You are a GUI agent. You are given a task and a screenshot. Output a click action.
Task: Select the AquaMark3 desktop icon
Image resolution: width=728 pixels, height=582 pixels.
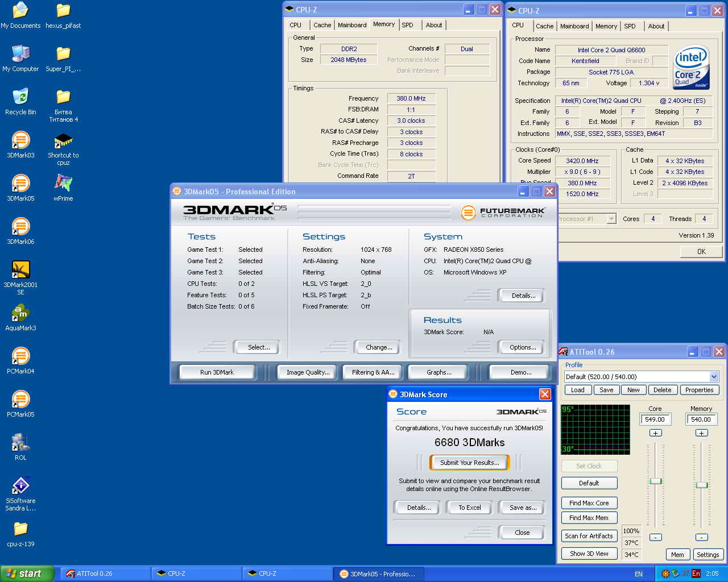20,318
